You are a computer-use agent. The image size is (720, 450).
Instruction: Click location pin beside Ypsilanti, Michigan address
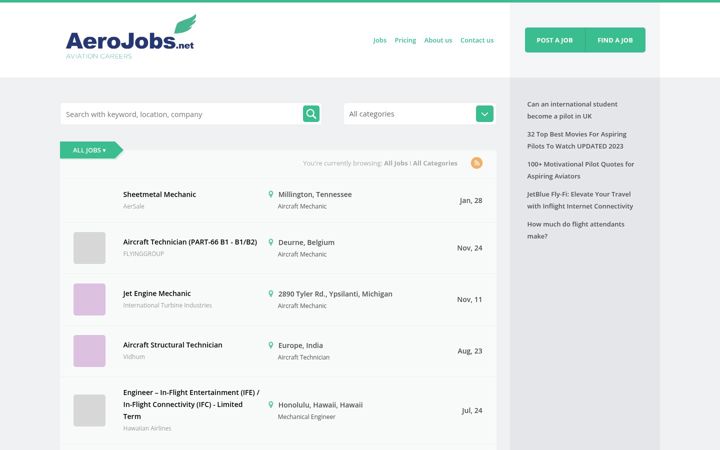[270, 293]
